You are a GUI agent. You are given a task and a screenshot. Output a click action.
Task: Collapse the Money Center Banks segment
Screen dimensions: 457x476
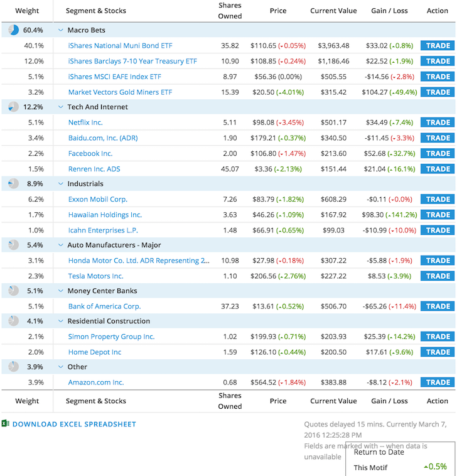coord(61,291)
